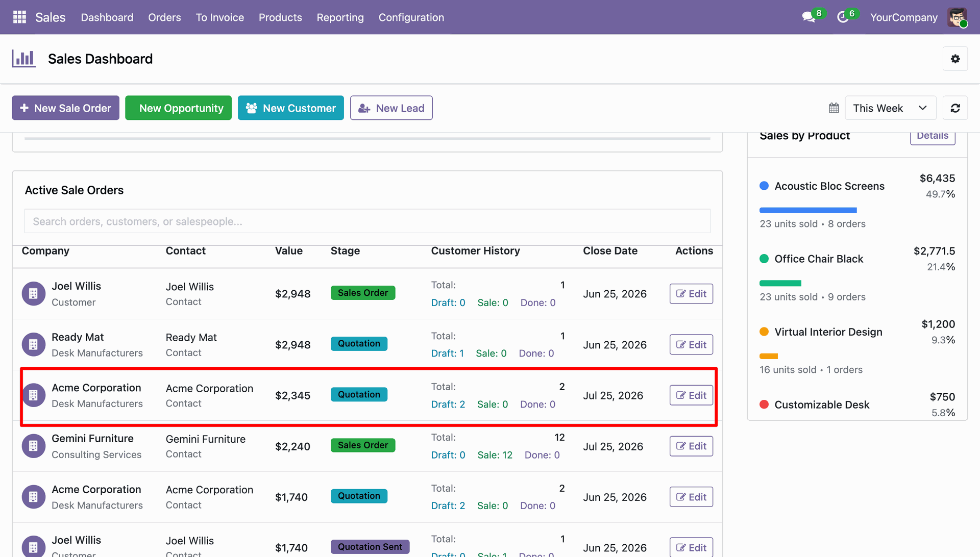Select the Office Chair Black product name
980x557 pixels.
[819, 259]
